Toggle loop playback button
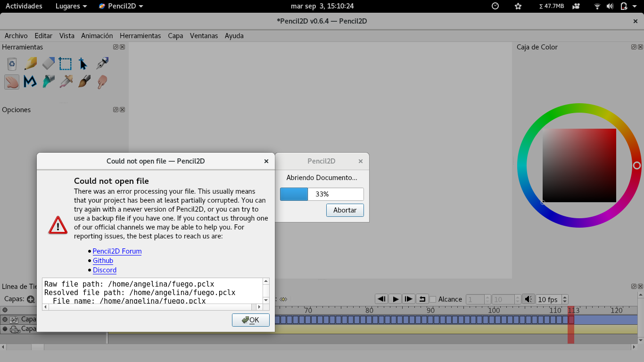644x362 pixels. point(422,299)
